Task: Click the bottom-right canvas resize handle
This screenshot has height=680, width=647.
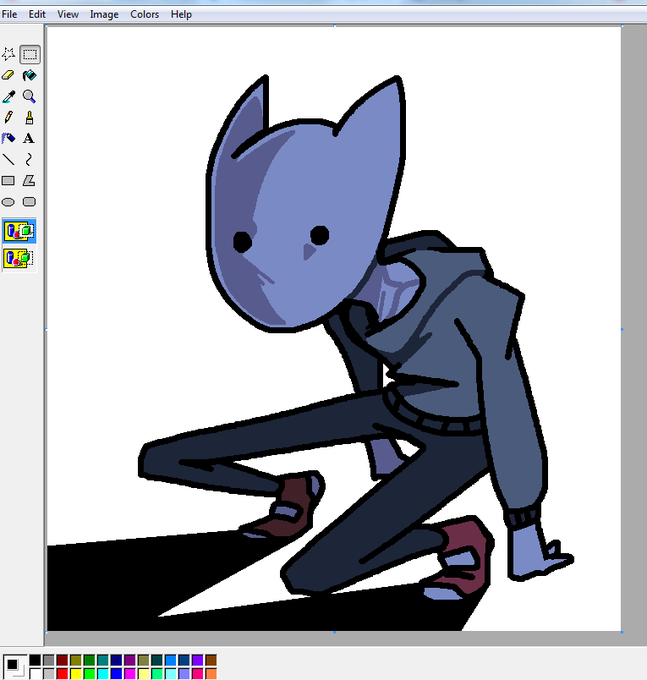Action: [x=622, y=632]
